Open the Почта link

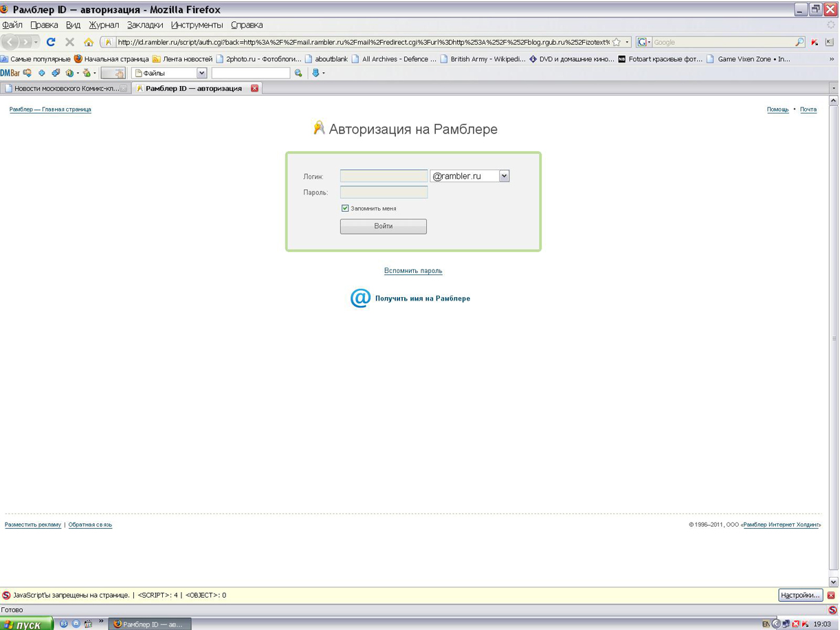click(808, 109)
